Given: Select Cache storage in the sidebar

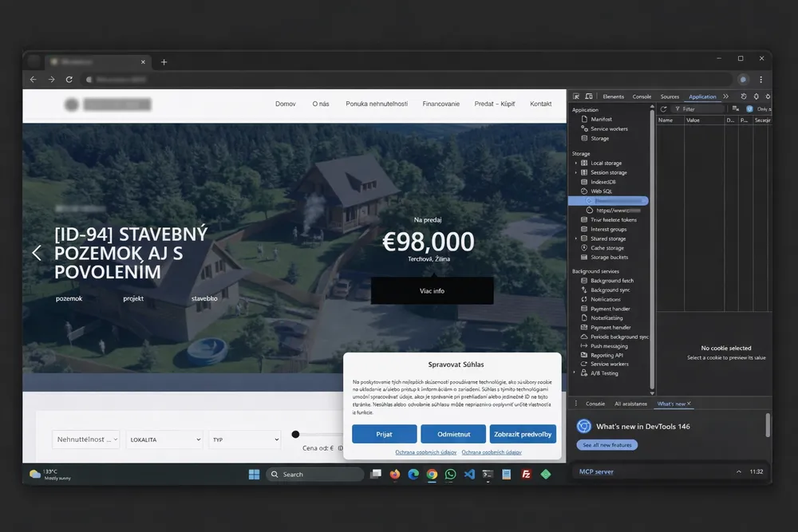Looking at the screenshot, I should pos(607,248).
